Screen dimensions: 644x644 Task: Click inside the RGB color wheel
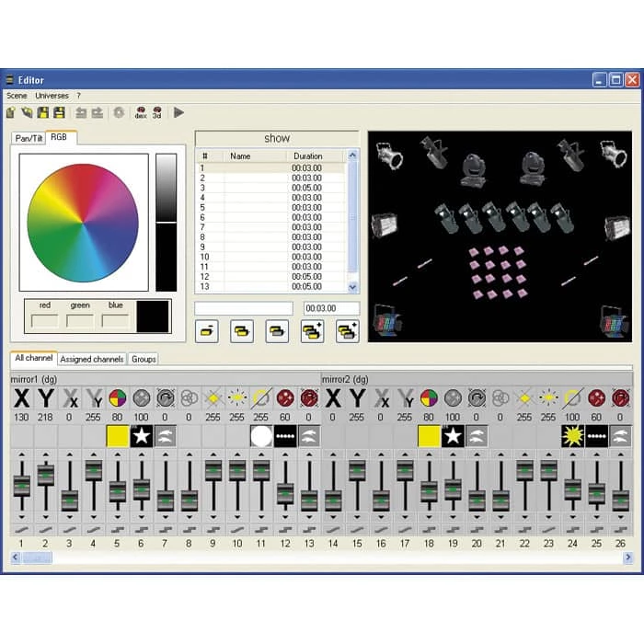pyautogui.click(x=83, y=223)
